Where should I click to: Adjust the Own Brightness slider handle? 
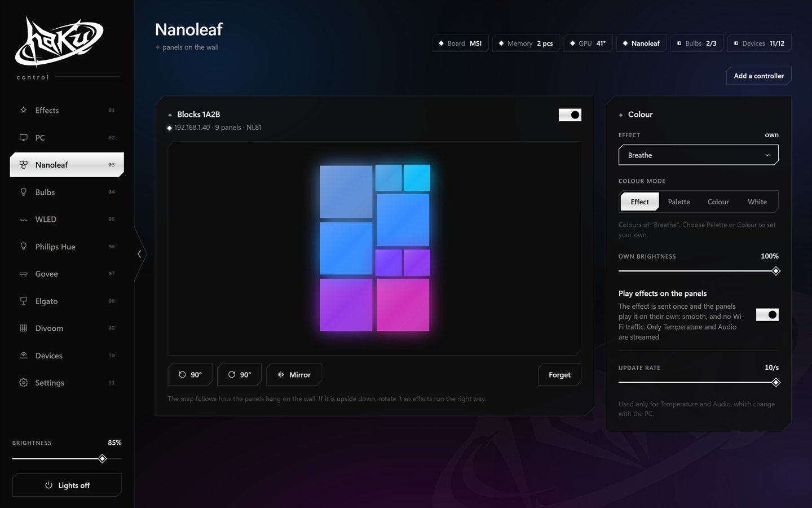(776, 271)
